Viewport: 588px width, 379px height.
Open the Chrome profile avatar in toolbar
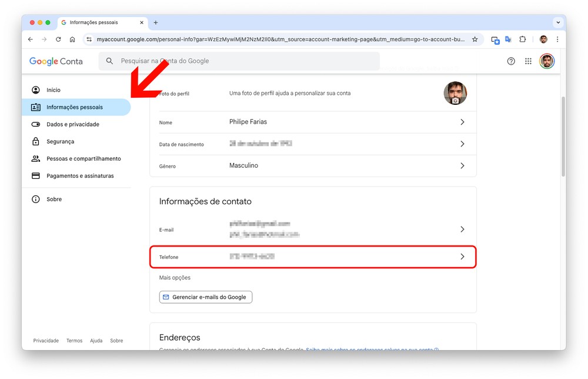[543, 39]
